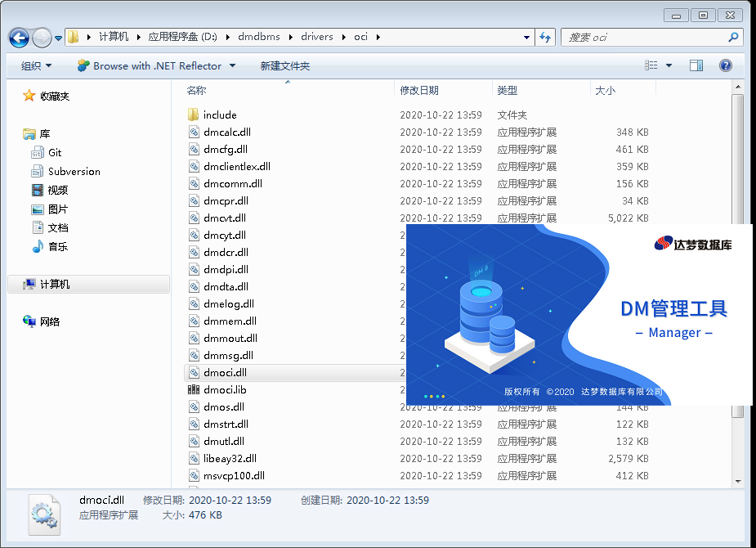Open recent locations dropdown beside navigation arrows
Viewport: 756px width, 548px height.
[x=58, y=38]
